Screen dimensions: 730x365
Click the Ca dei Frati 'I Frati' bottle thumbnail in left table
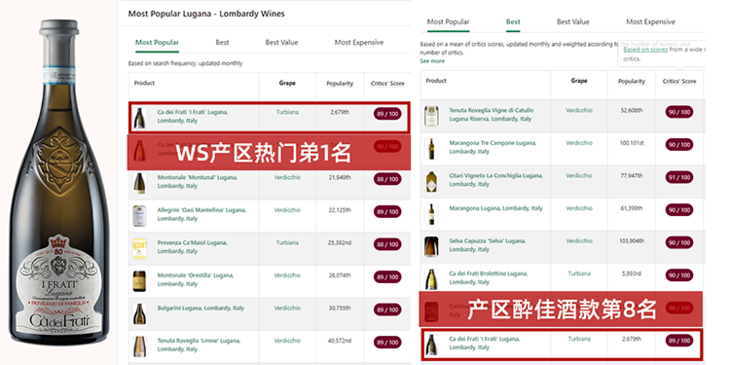click(139, 118)
